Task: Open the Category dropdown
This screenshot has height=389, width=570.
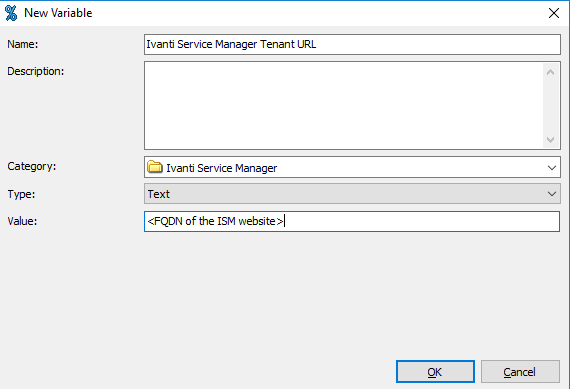Action: point(352,167)
